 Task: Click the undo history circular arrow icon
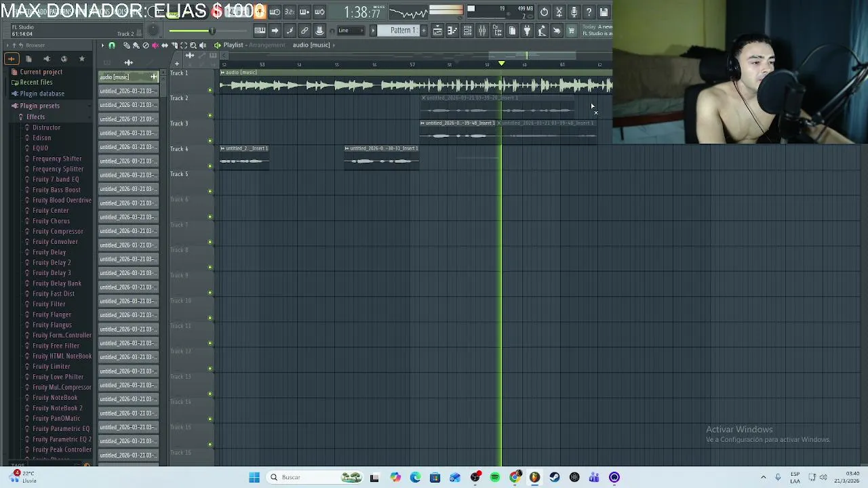point(544,12)
